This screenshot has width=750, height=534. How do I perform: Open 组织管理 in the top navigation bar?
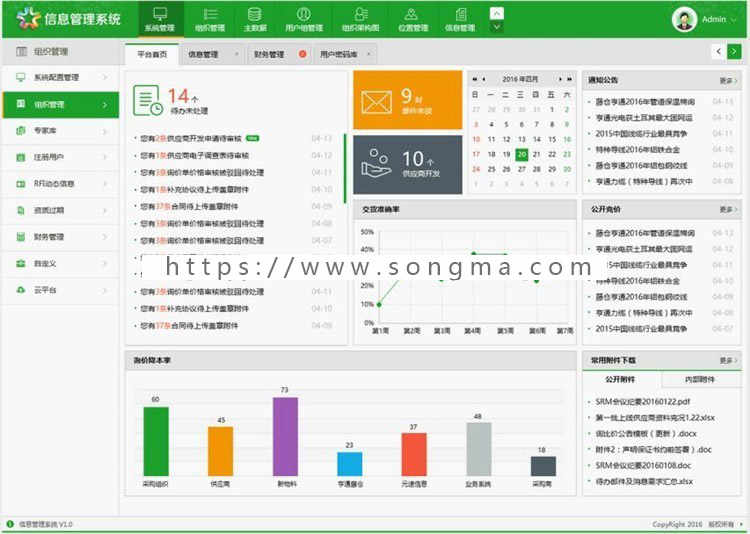210,20
